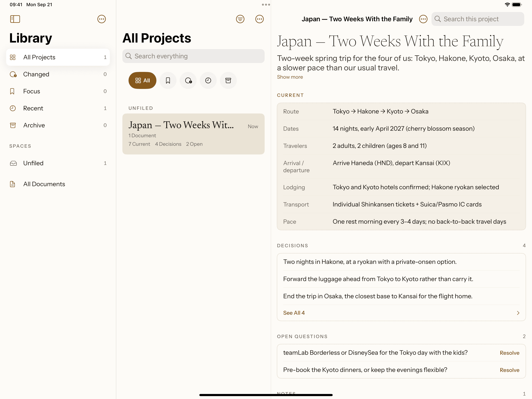
Task: Open All Documents in sidebar
Action: click(58, 184)
